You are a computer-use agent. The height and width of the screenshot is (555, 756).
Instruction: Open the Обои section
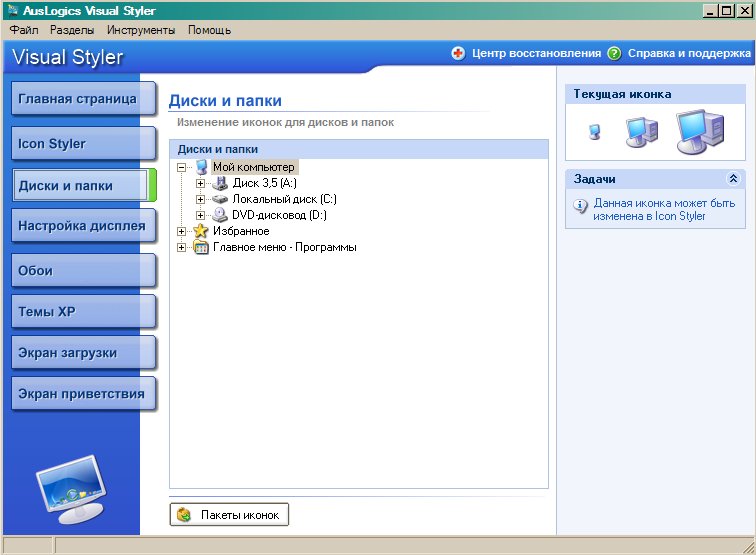83,271
